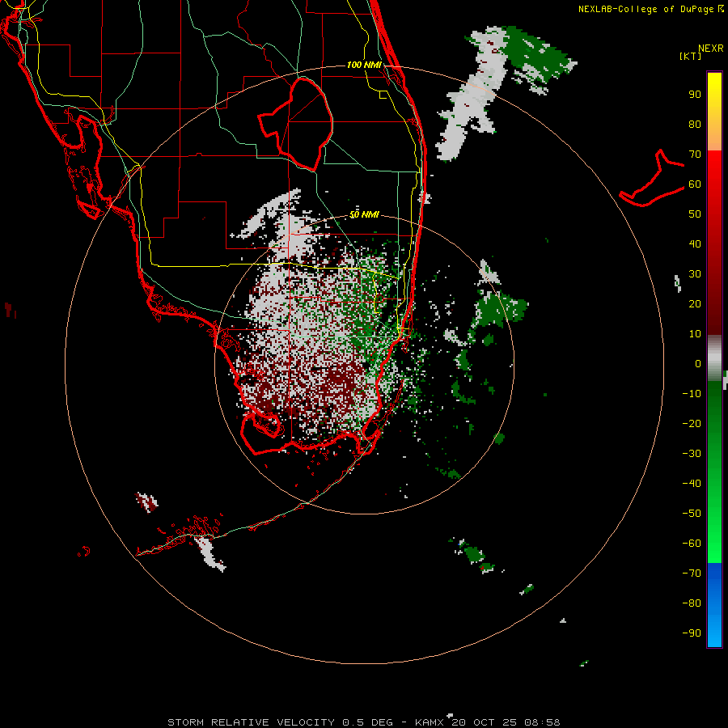Click the '10' value on the velocity scale
This screenshot has width=728, height=728.
[695, 334]
